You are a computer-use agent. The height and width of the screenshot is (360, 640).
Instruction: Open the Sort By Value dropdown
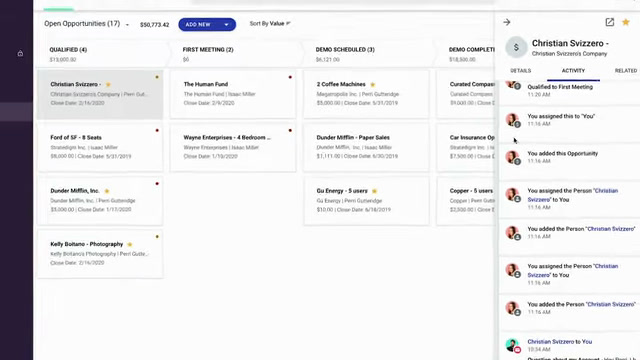click(x=270, y=24)
